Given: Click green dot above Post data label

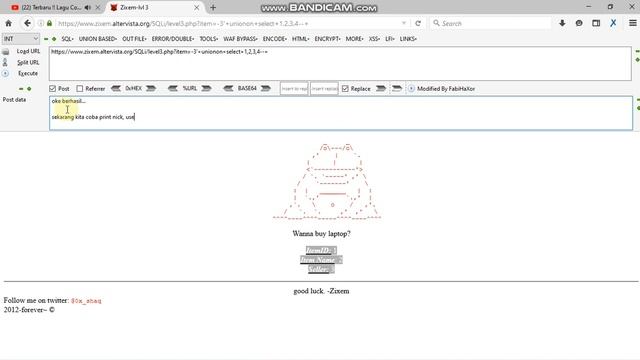Looking at the screenshot, I should tap(29, 89).
